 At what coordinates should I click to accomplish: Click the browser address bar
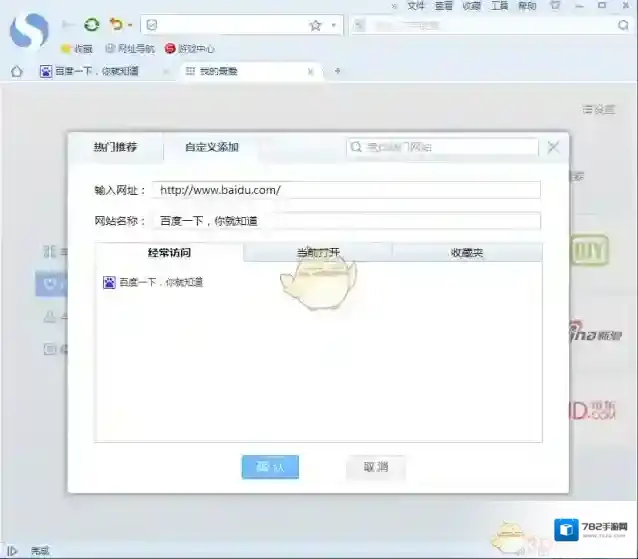[242, 25]
